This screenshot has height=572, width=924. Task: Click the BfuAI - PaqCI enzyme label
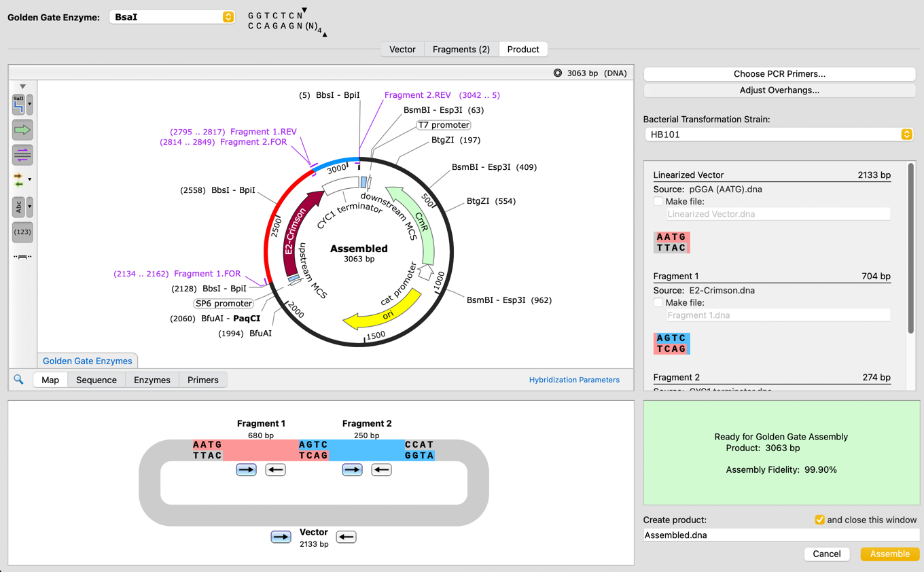coord(215,319)
